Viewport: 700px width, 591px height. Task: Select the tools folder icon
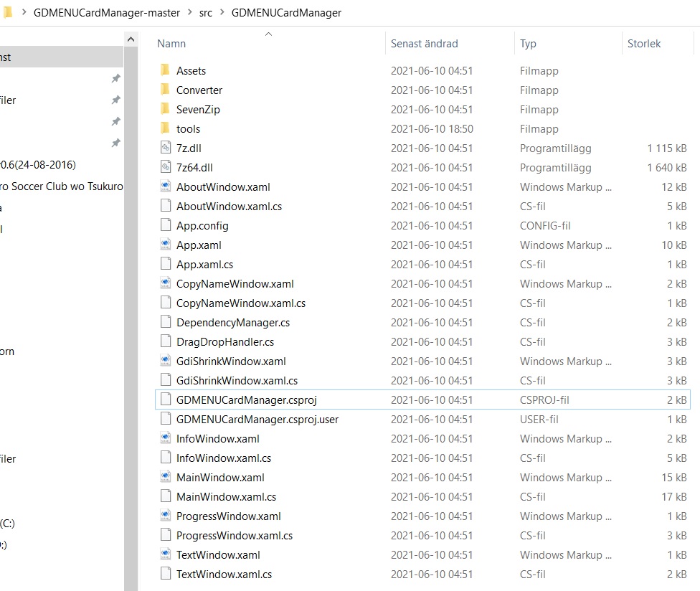[x=165, y=128]
